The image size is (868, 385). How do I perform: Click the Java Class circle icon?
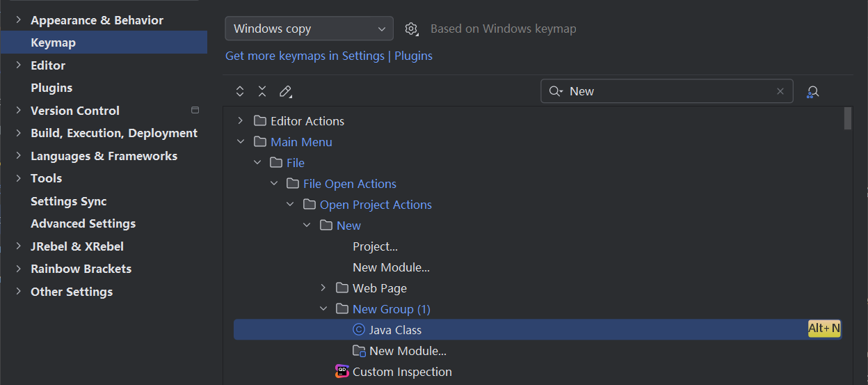pyautogui.click(x=359, y=330)
